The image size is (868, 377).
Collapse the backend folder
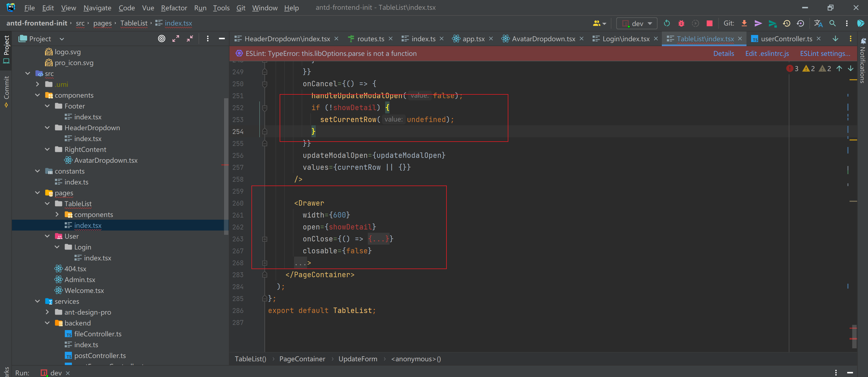[x=47, y=323]
